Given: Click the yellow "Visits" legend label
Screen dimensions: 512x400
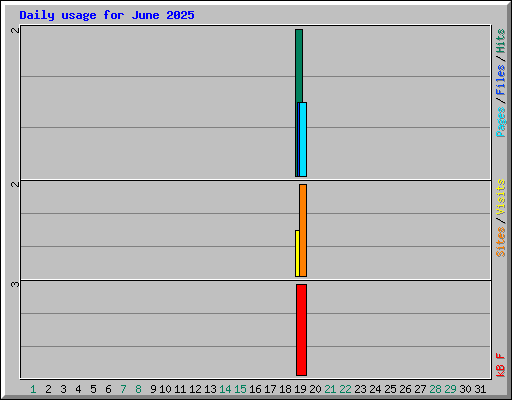Looking at the screenshot, I should pyautogui.click(x=500, y=197).
